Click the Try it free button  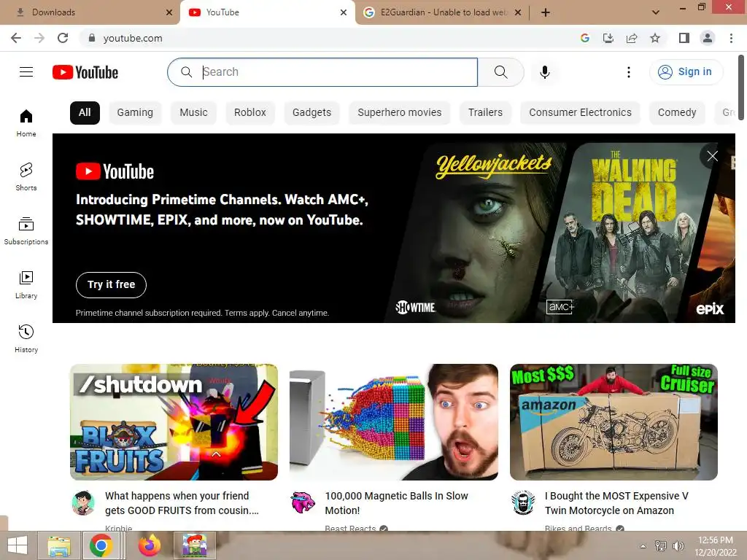pos(111,285)
